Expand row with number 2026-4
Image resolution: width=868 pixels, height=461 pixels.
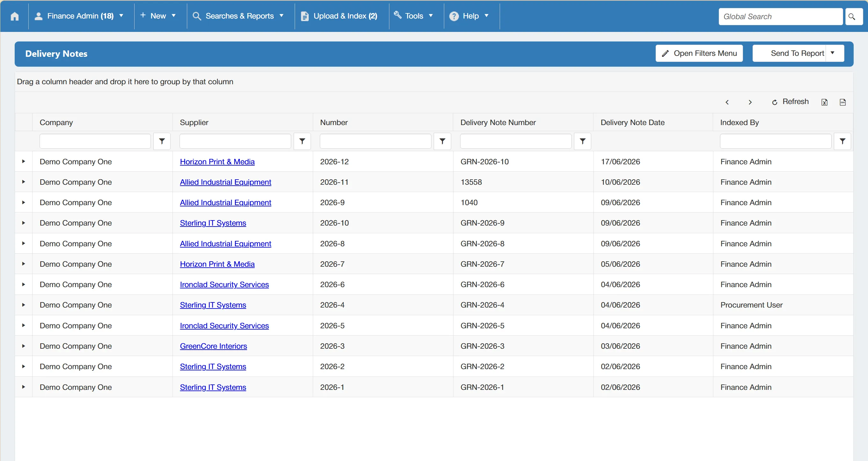[24, 305]
